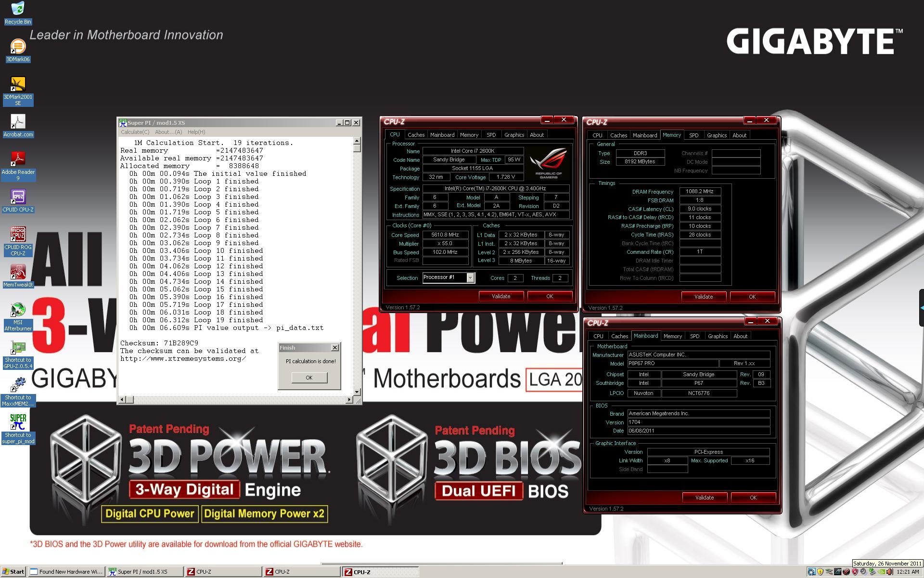Click the Core Voltage value 1.728 V

click(x=506, y=177)
